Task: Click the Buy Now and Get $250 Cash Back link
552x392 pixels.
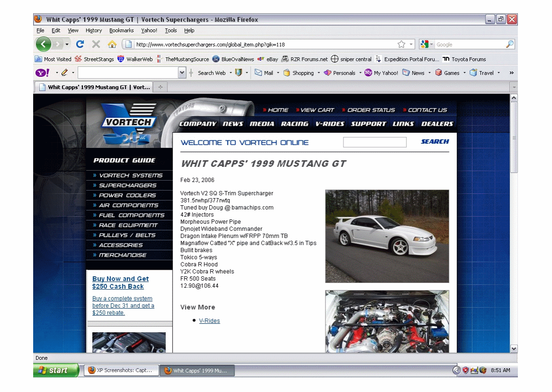Action: pos(120,283)
